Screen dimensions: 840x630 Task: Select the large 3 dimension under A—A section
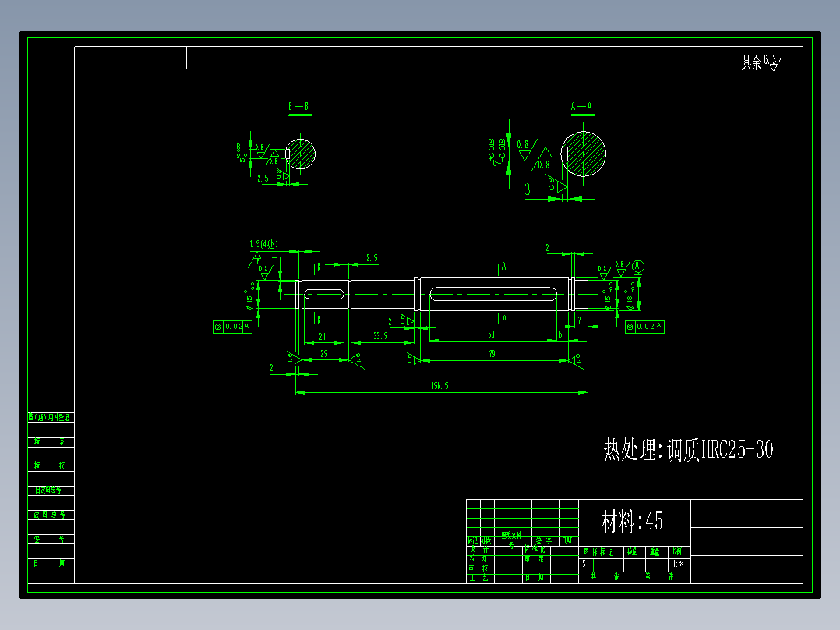click(528, 189)
